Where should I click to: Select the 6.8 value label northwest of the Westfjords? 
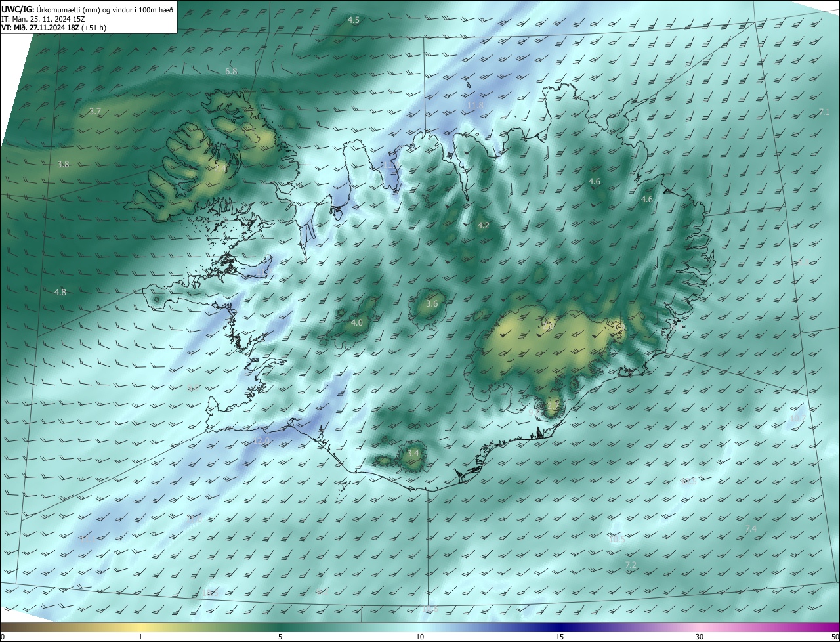click(x=231, y=71)
